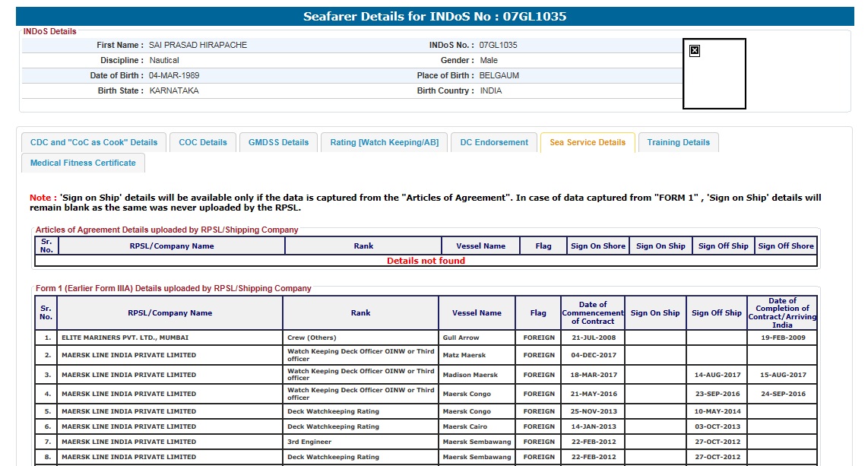Go to the DC Endorsement tab
The height and width of the screenshot is (466, 868).
[x=494, y=142]
